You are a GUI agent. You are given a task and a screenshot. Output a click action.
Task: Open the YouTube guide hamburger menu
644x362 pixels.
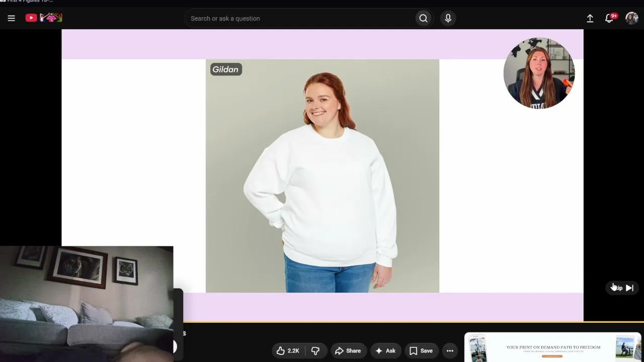(x=11, y=18)
